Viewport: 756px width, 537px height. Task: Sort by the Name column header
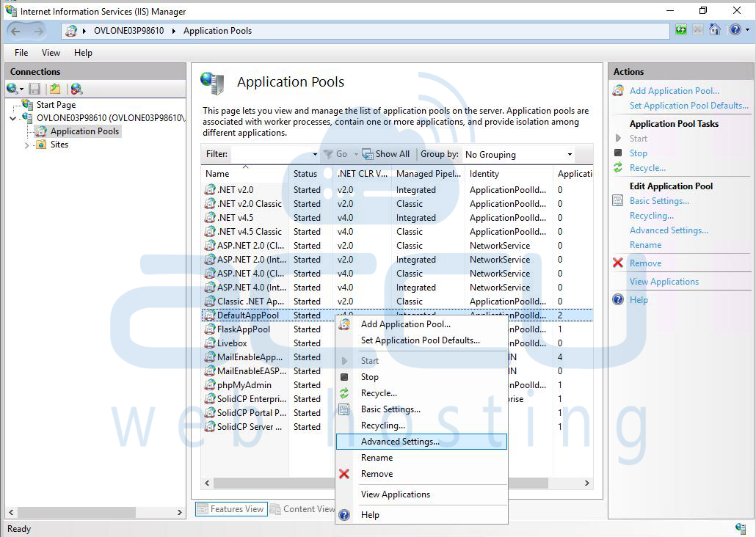[245, 174]
